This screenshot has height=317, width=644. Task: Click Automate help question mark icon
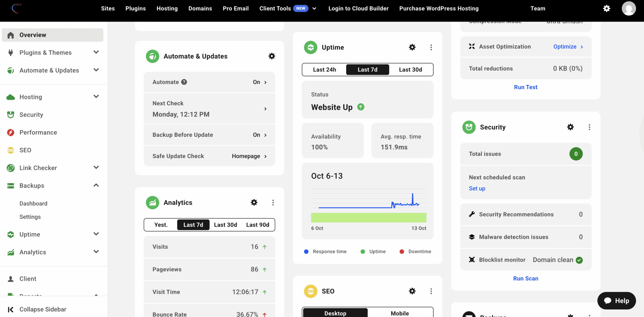(x=184, y=82)
